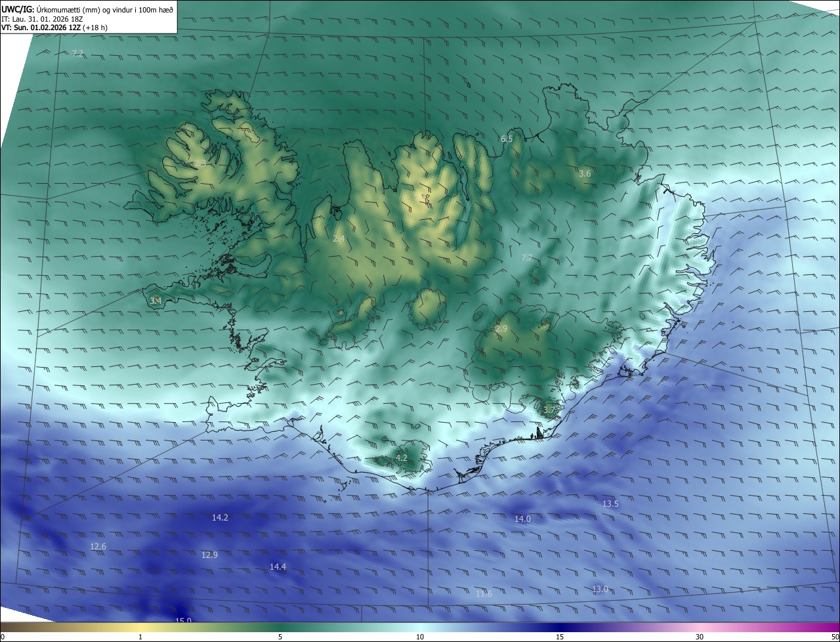Click the 'UWC/IG: Úrkomumætti' title line
Screen dimensions: 840x642
tap(88, 9)
